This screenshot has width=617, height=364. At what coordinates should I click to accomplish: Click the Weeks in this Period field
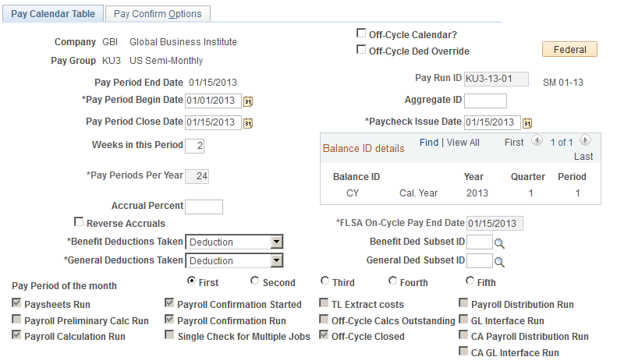click(x=194, y=146)
